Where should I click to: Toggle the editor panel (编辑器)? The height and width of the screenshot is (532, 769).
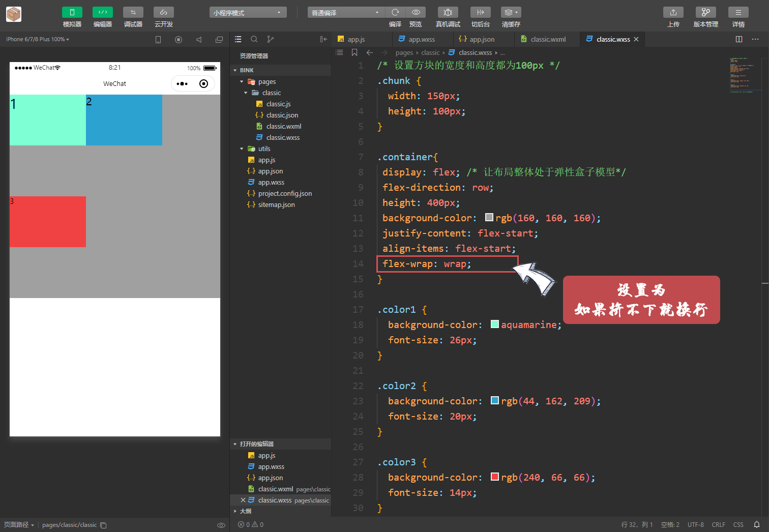click(103, 12)
